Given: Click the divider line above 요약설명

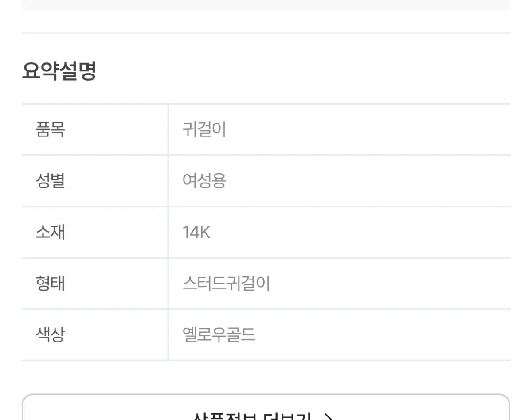Looking at the screenshot, I should coord(266,31).
